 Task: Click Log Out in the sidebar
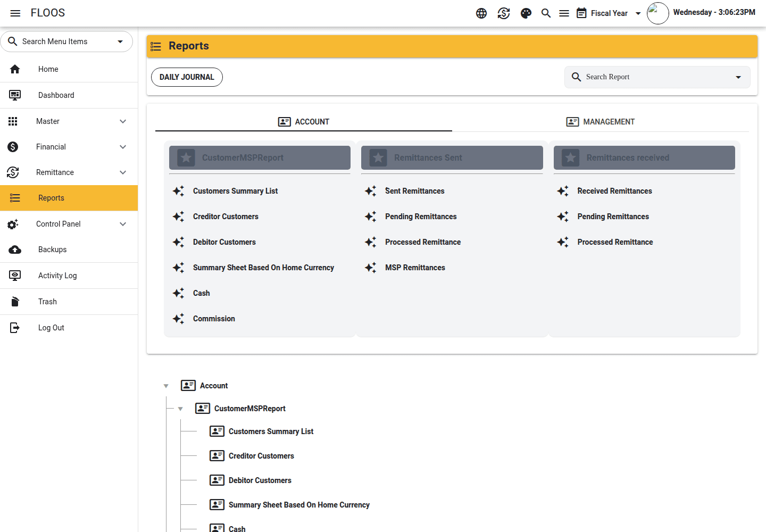pos(69,328)
